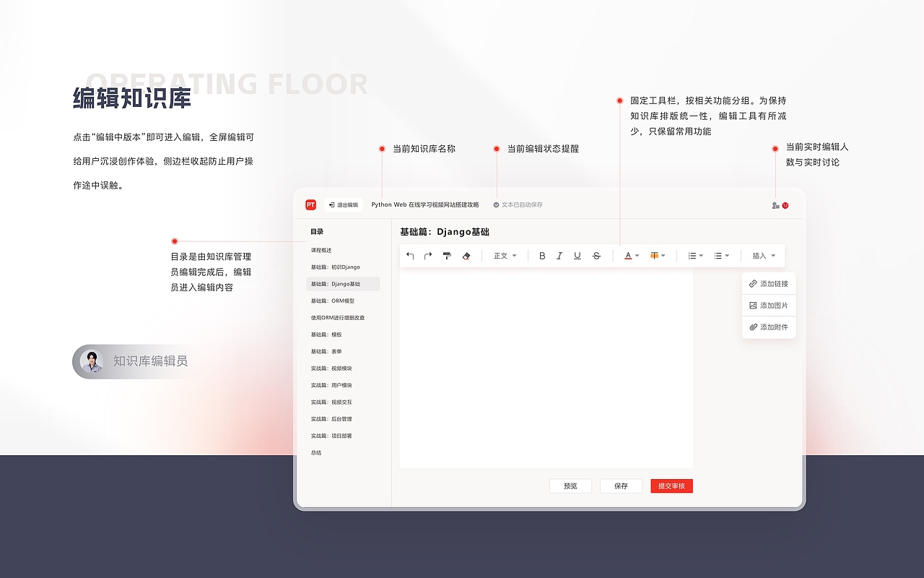The image size is (924, 578).
Task: Toggle bold formatting
Action: (542, 256)
